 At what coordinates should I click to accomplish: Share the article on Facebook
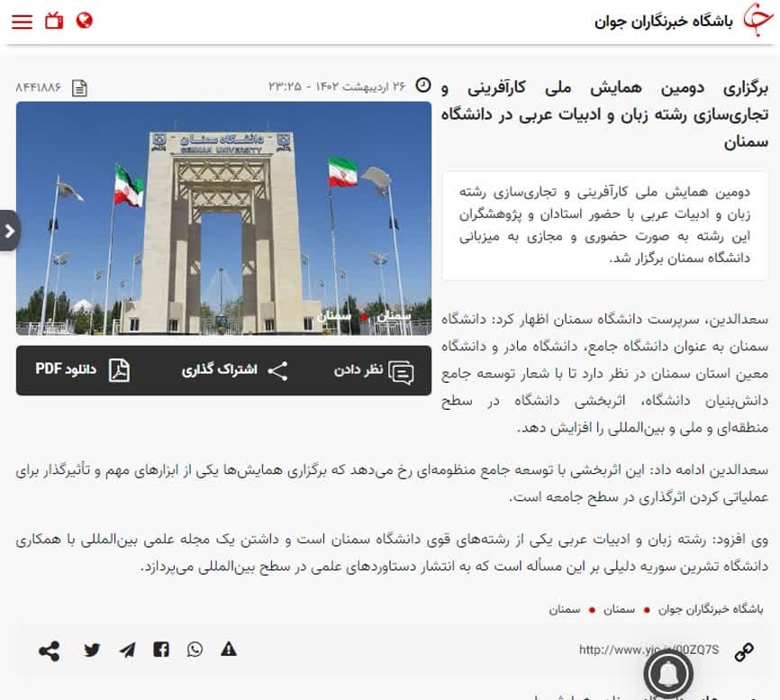(160, 650)
